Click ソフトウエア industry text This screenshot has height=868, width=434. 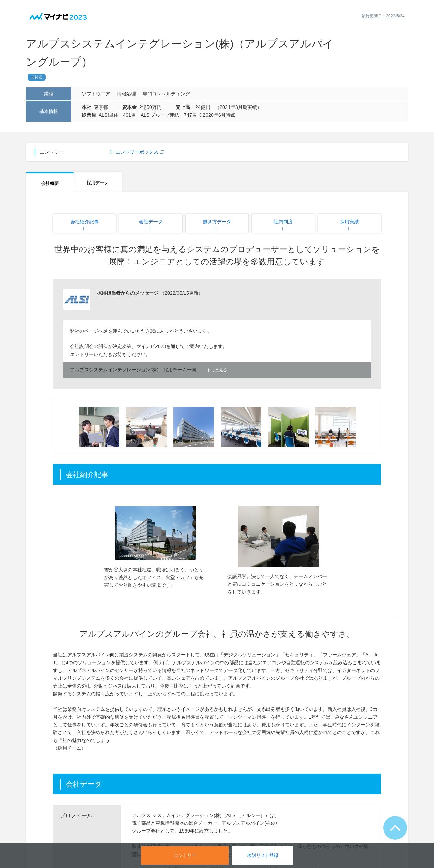[96, 94]
